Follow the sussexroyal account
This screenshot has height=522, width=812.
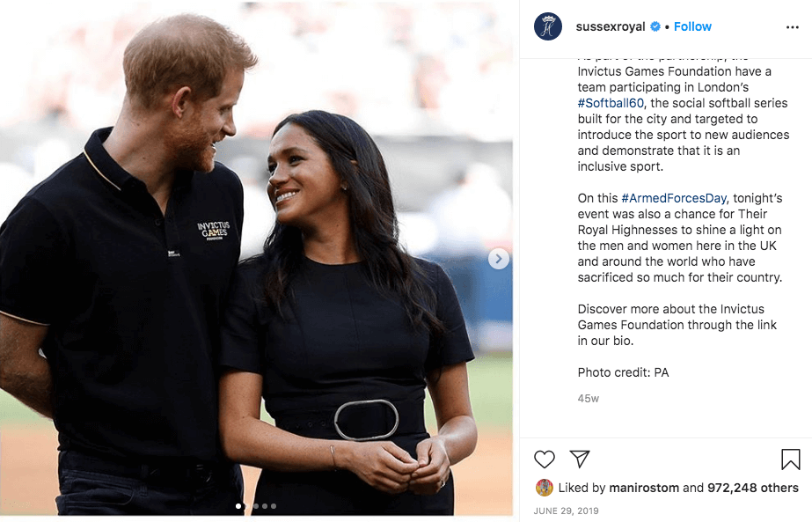(692, 26)
